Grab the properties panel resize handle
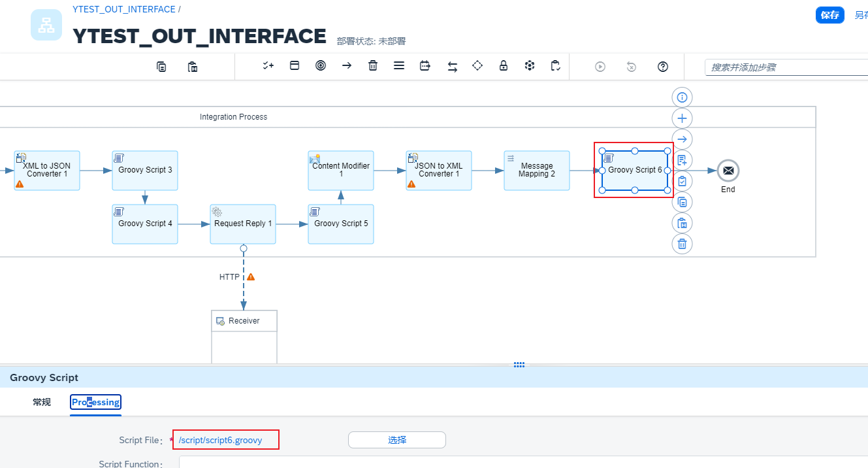868x468 pixels. click(519, 365)
